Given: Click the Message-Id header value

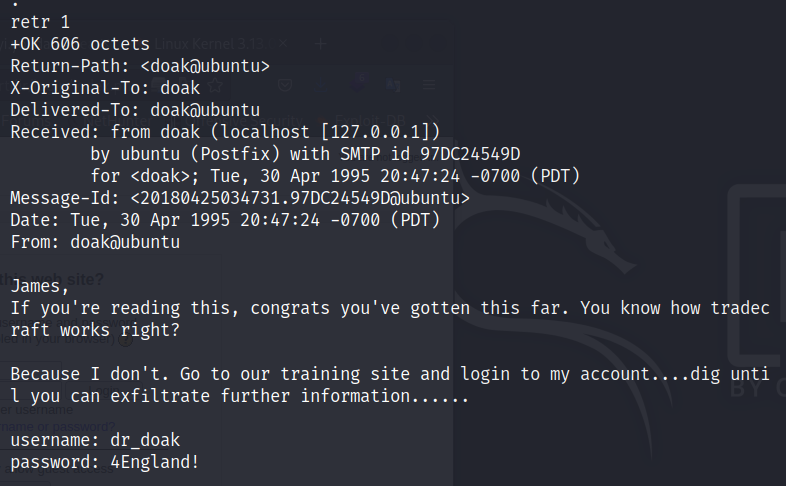Looking at the screenshot, I should [x=300, y=197].
